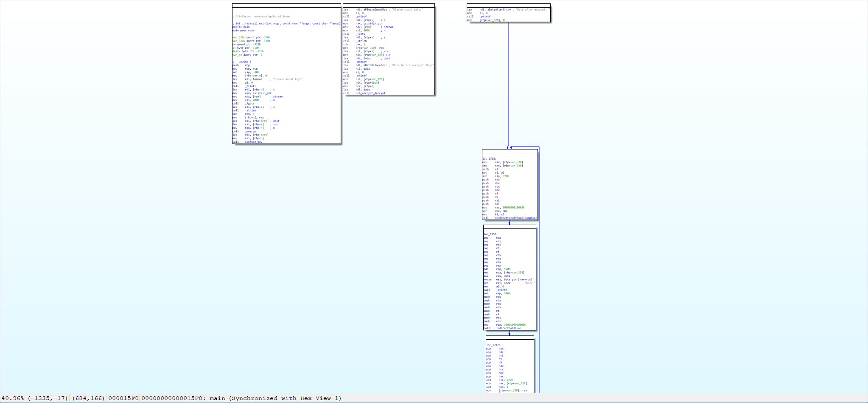The width and height of the screenshot is (868, 403).
Task: Click the 'mov rsi, [rbp+n]' instruction
Action: pos(248,138)
